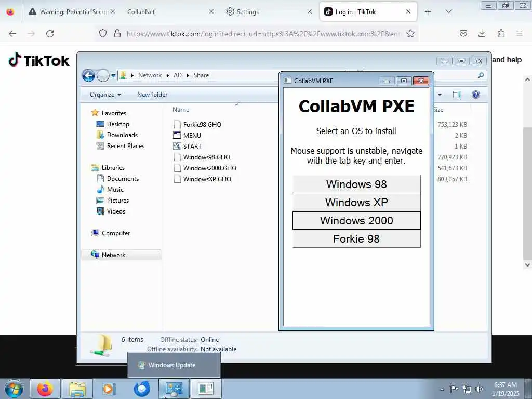This screenshot has height=399, width=532.
Task: Open Firefox downloads panel
Action: point(482,33)
